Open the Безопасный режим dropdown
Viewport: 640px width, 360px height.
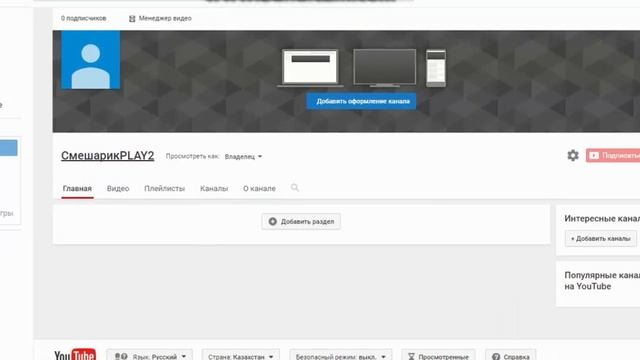click(340, 356)
